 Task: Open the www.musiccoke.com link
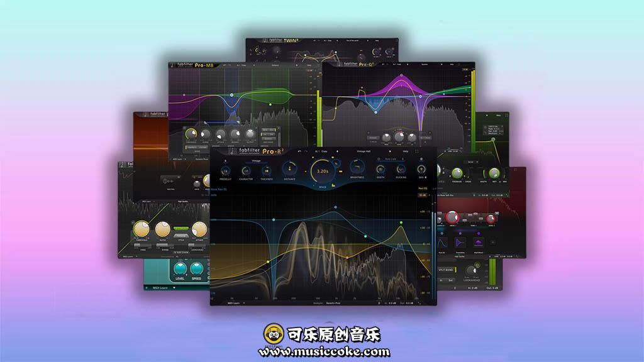click(x=324, y=352)
